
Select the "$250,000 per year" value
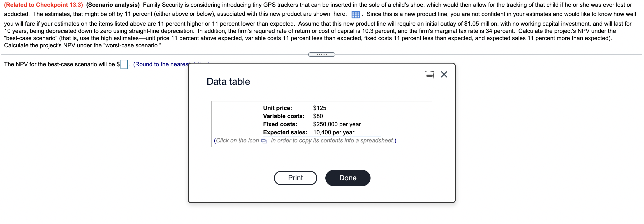(337, 124)
